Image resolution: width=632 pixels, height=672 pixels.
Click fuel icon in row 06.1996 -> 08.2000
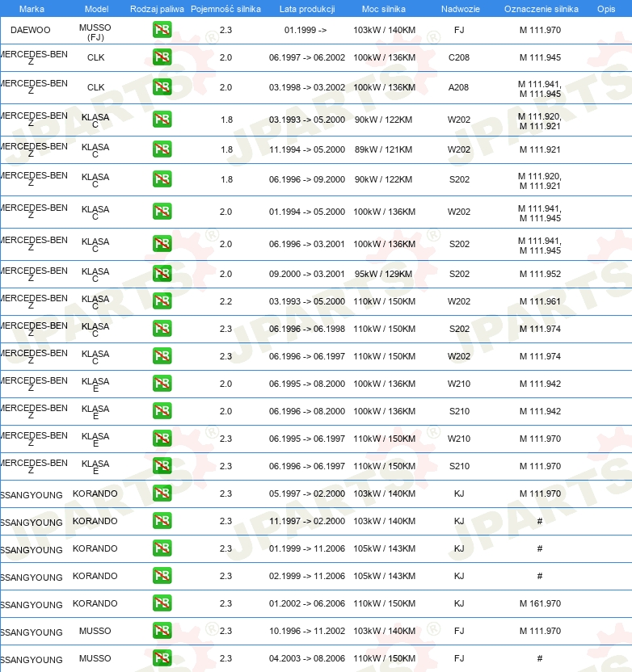pos(162,410)
